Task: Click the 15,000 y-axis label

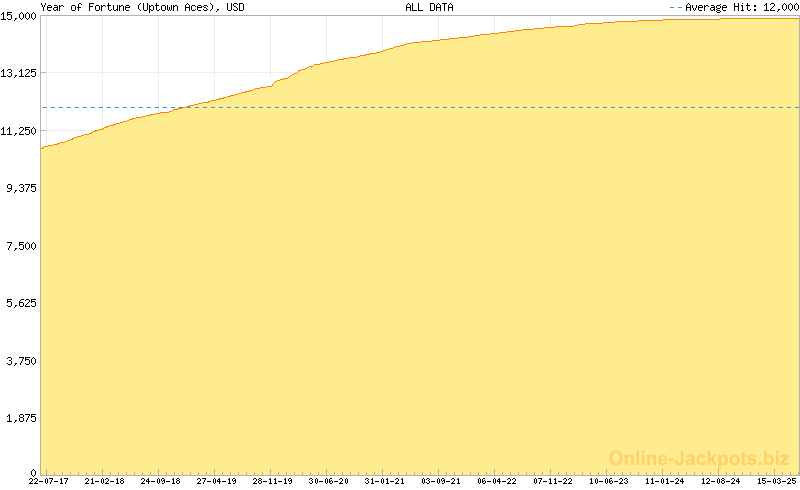Action: pos(19,16)
